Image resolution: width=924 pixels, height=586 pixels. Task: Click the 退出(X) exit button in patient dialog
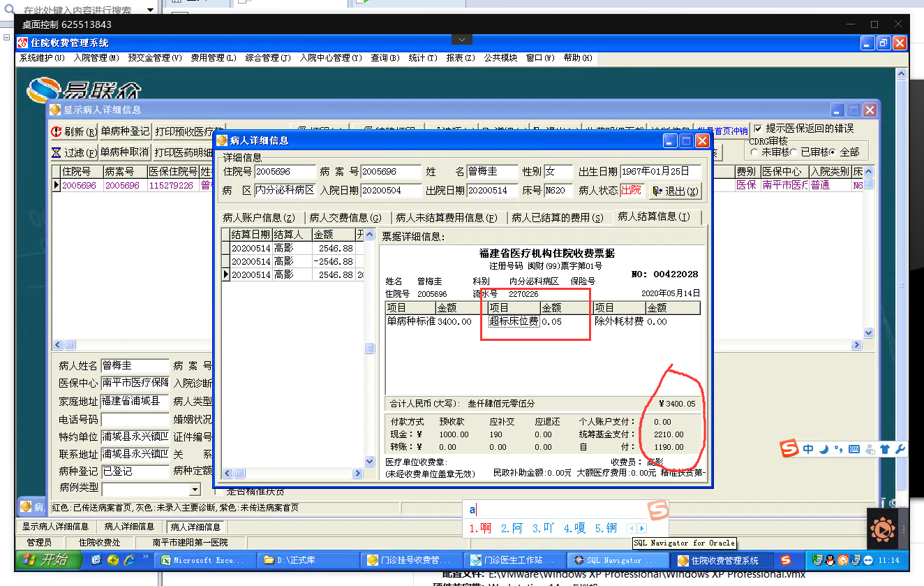(x=675, y=191)
